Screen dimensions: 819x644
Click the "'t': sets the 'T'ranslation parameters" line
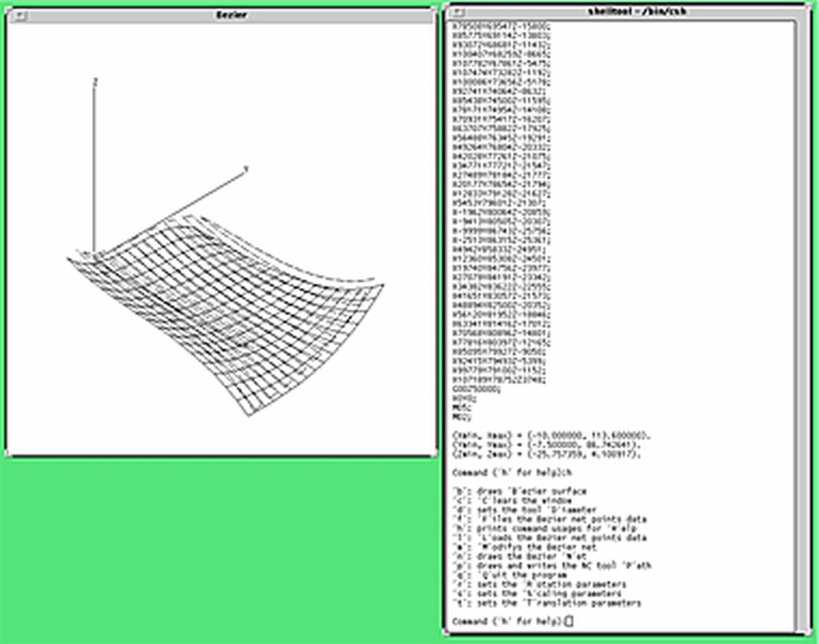(x=547, y=603)
